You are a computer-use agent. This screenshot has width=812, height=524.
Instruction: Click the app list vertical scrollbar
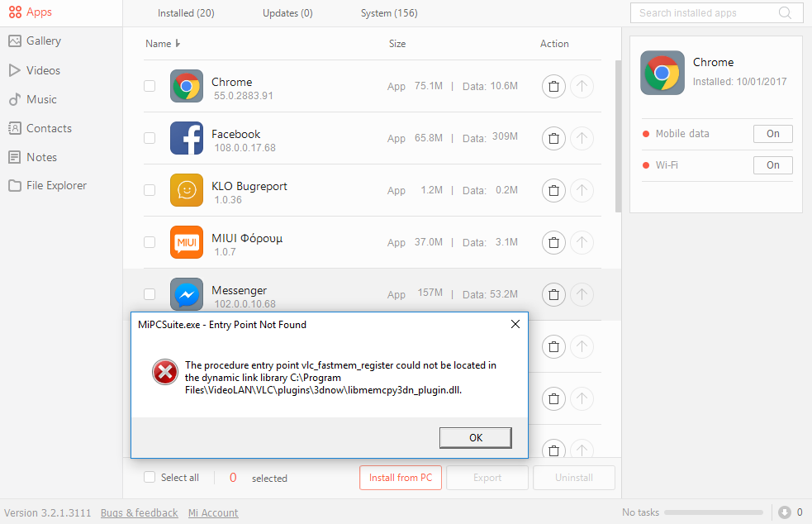tap(619, 136)
